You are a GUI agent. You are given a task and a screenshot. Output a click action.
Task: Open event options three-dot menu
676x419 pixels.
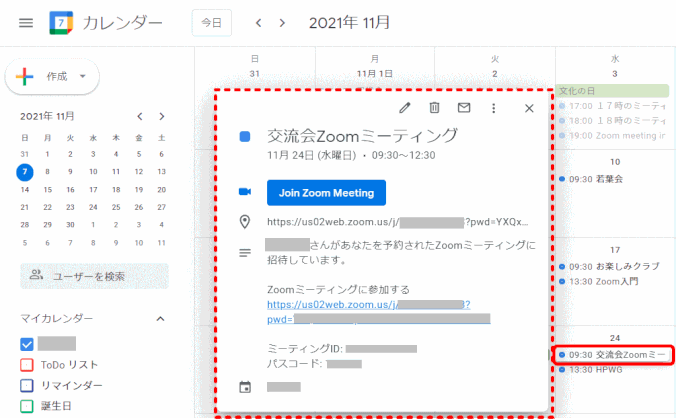494,108
